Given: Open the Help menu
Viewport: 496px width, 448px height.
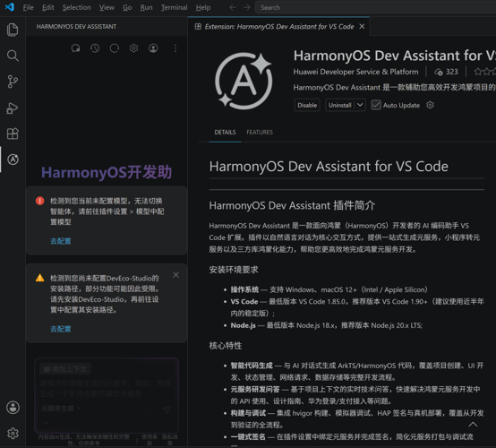Looking at the screenshot, I should pyautogui.click(x=202, y=7).
